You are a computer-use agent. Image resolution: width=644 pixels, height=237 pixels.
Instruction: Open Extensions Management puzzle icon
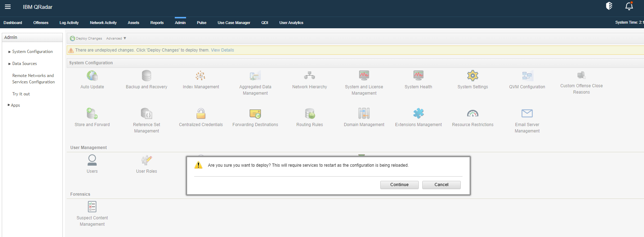tap(418, 113)
